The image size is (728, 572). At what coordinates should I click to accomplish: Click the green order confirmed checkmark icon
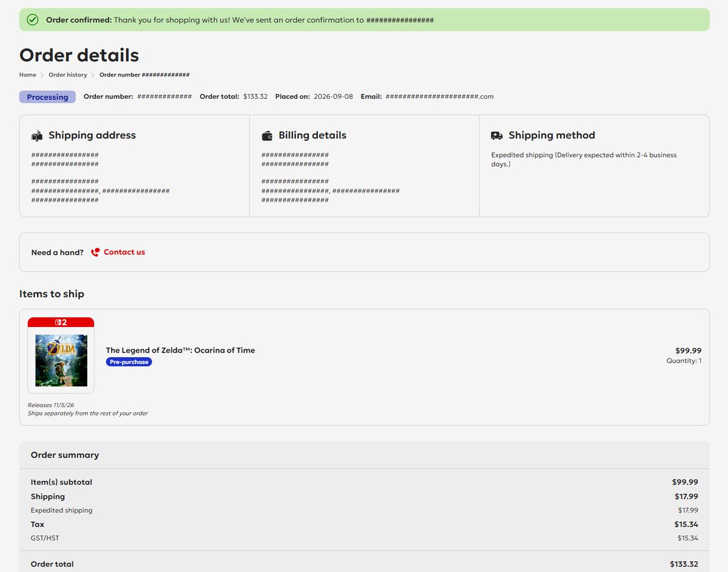tap(33, 20)
